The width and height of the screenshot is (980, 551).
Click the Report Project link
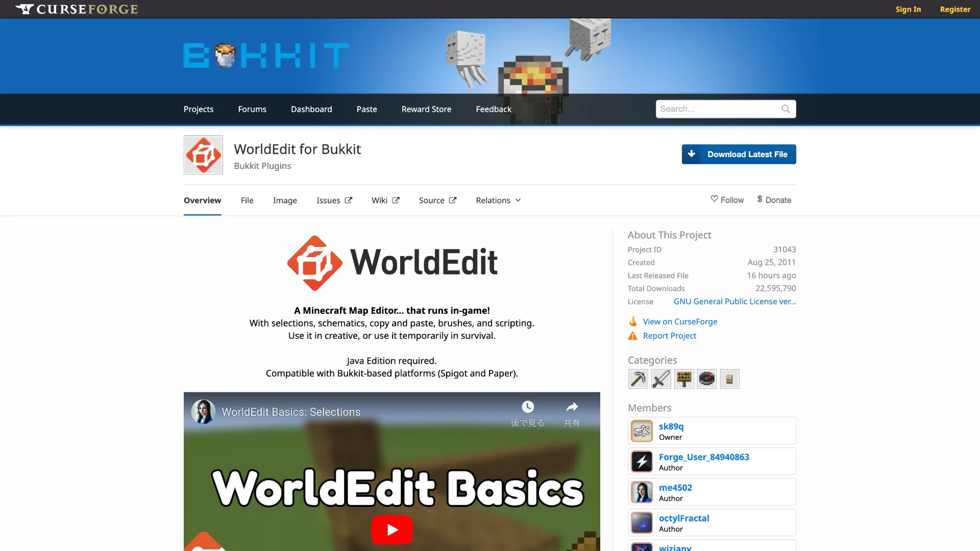(669, 336)
